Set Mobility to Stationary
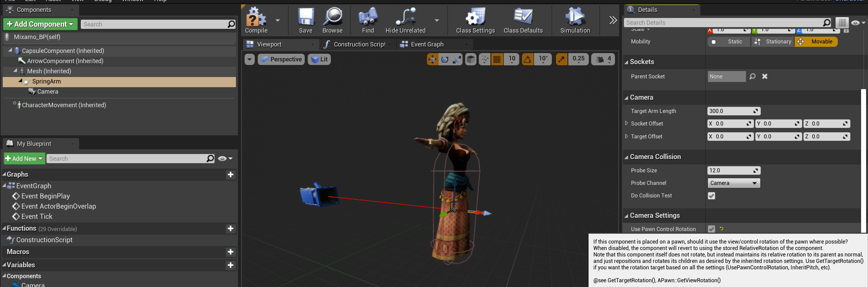The height and width of the screenshot is (287, 868). [772, 42]
